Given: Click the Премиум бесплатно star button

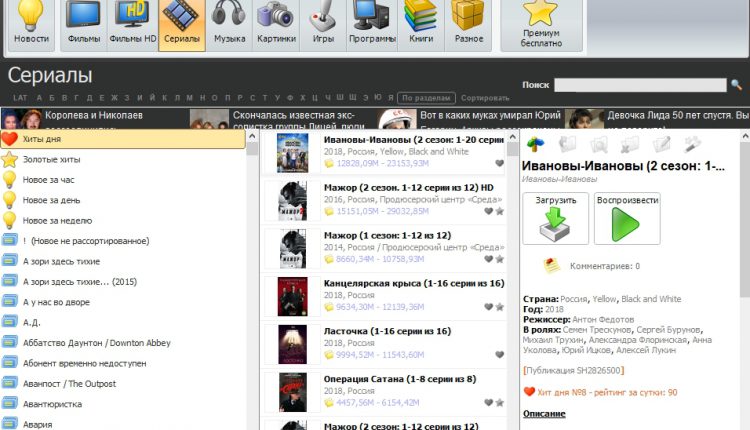Looking at the screenshot, I should point(541,25).
